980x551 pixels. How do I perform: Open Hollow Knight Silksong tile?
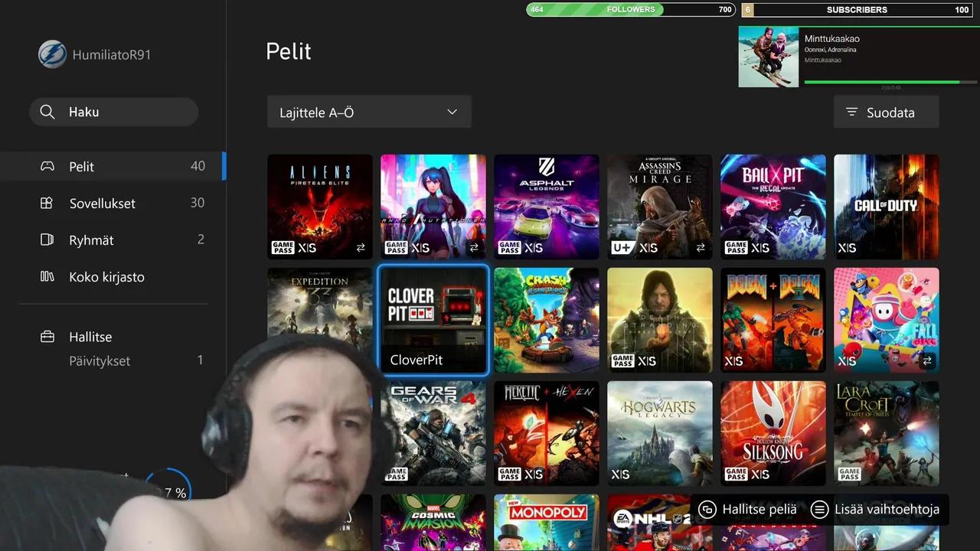[x=773, y=433]
